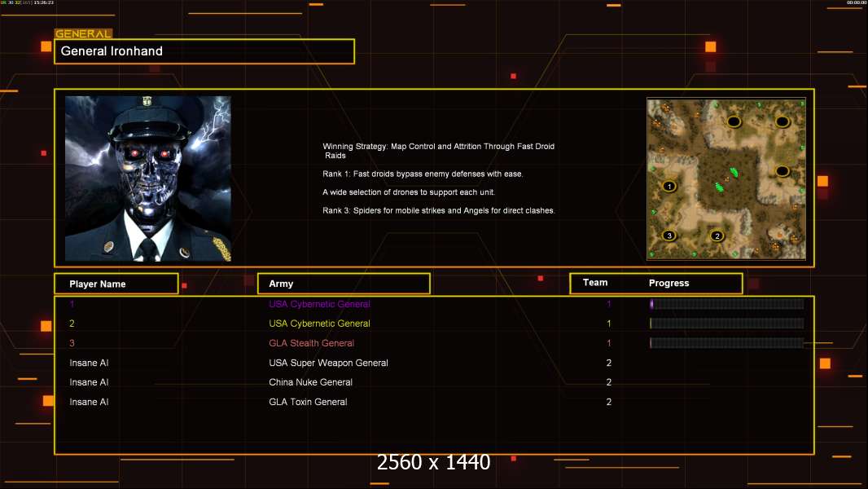This screenshot has width=868, height=489.
Task: Click the General Ironhand name field
Action: pos(204,51)
